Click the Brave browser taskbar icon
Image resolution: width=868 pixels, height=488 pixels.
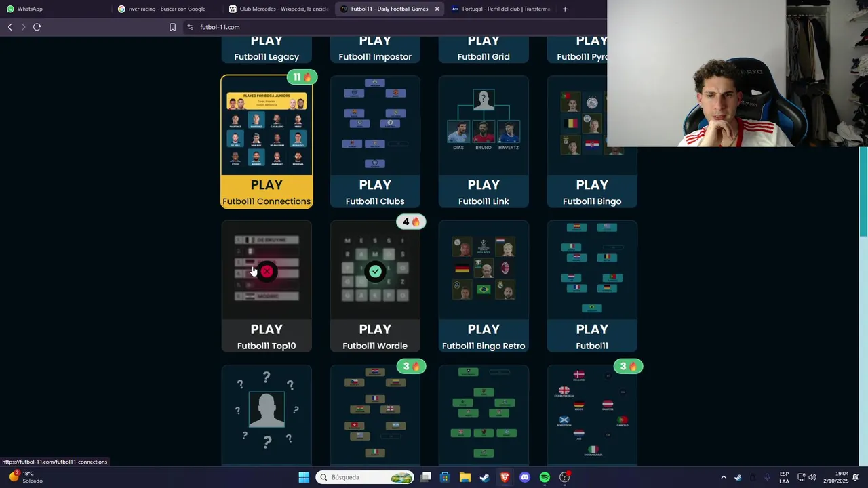[x=505, y=477]
